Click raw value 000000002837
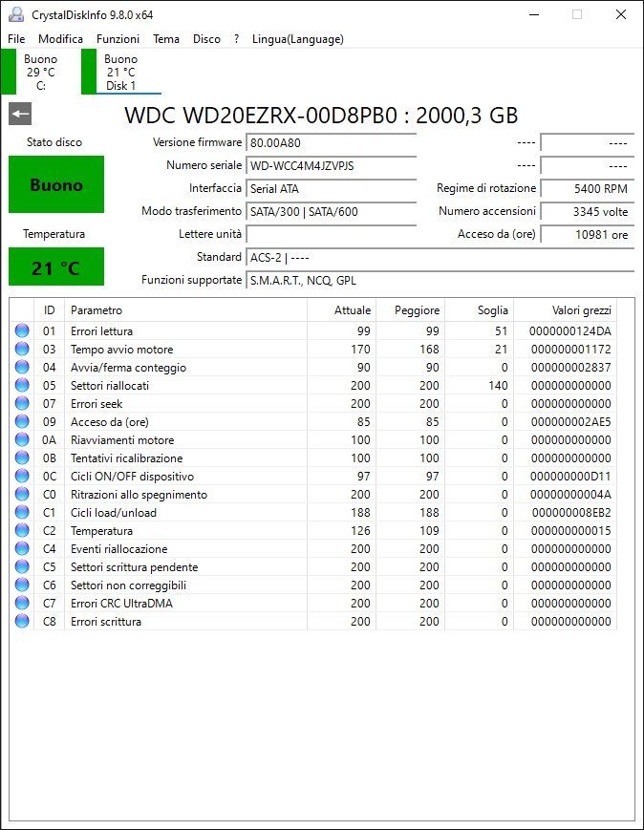This screenshot has width=644, height=830. click(x=571, y=368)
